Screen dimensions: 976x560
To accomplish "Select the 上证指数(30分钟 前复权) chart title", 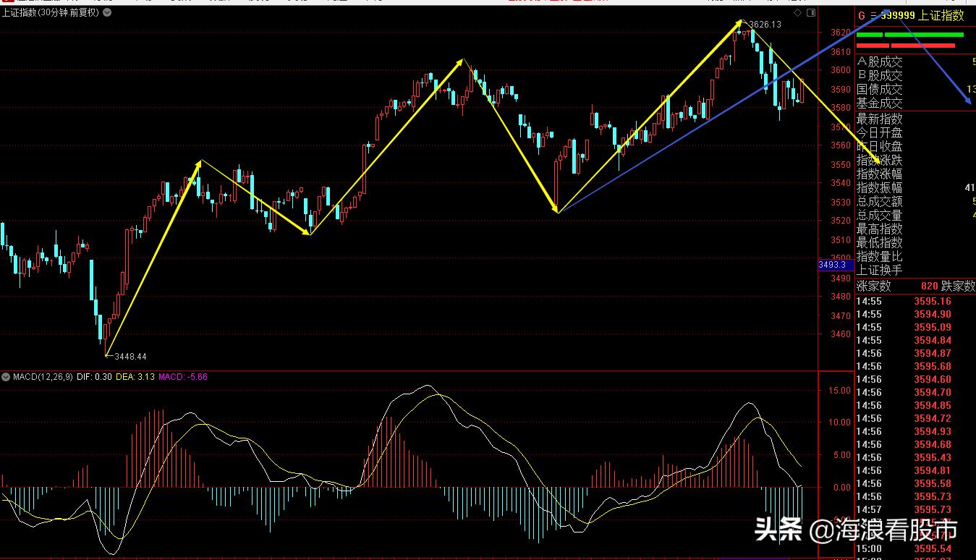I will point(50,14).
